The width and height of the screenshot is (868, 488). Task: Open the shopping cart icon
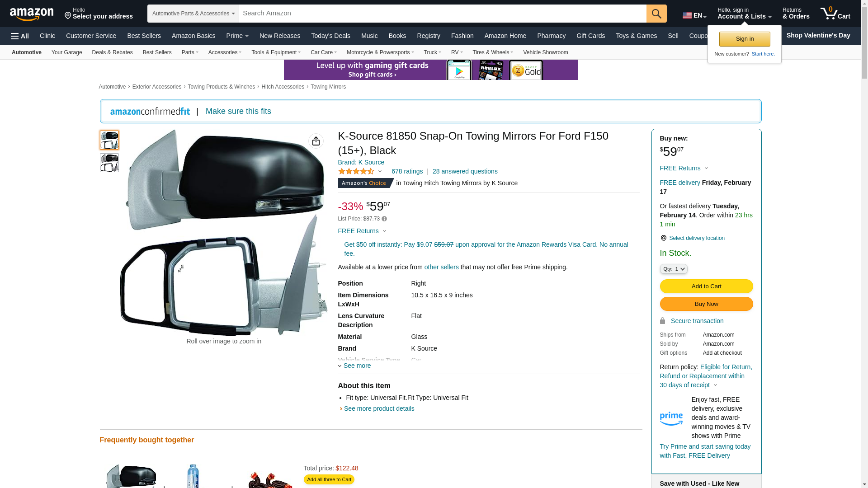click(x=835, y=14)
